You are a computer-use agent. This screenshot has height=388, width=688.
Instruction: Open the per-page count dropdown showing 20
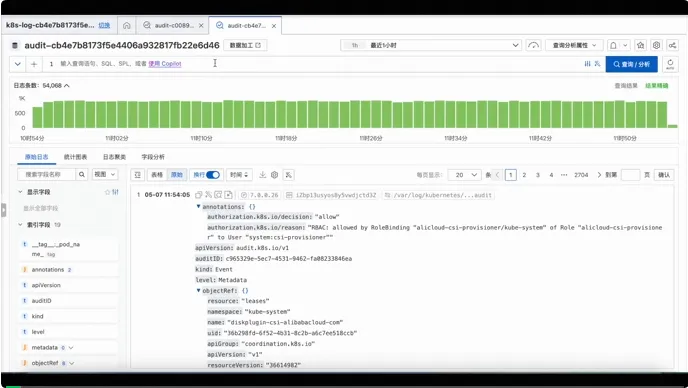(x=465, y=175)
